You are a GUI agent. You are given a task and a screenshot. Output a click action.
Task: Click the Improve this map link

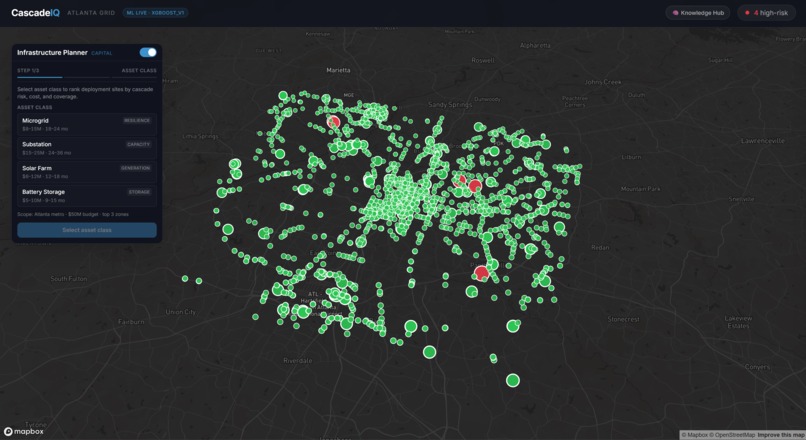(x=780, y=435)
